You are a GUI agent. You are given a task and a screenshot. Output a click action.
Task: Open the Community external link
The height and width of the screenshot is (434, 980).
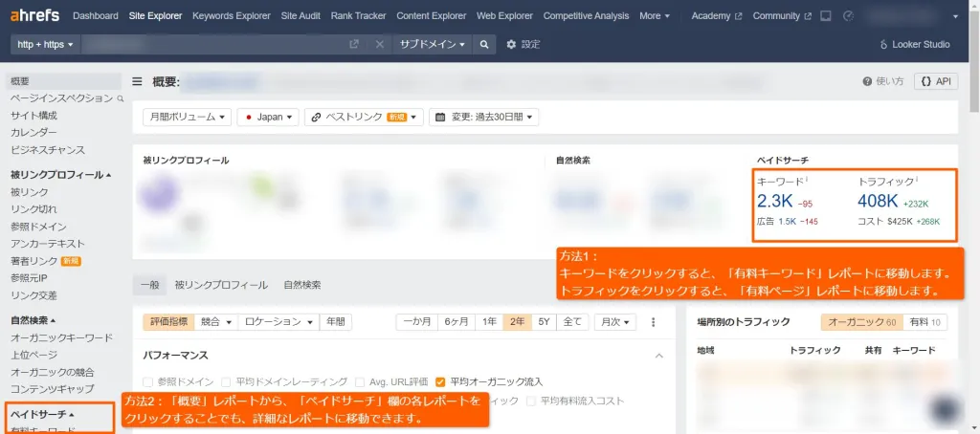782,16
